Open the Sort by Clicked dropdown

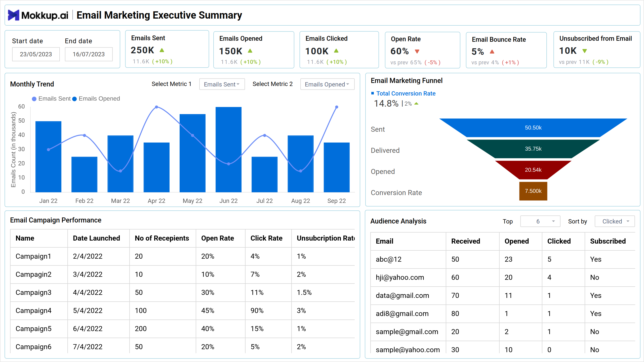(615, 221)
